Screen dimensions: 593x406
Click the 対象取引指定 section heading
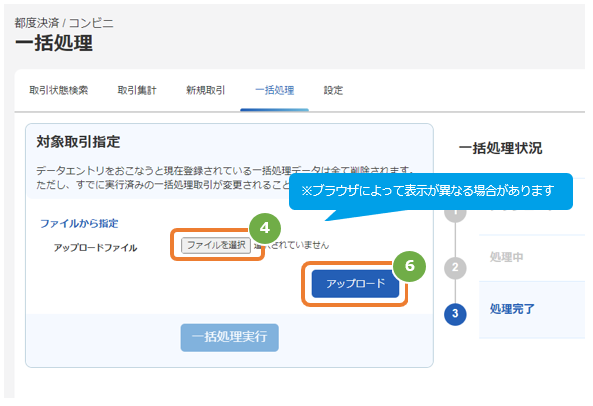click(78, 142)
